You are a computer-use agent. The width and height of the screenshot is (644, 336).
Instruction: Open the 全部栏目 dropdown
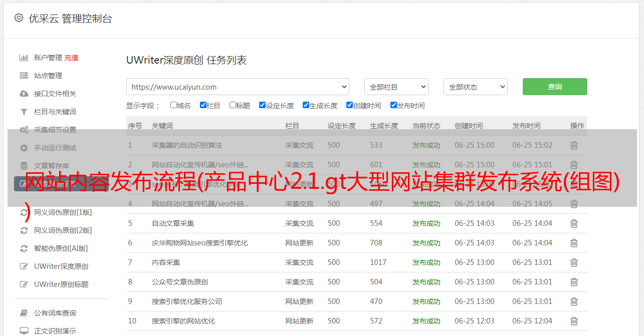point(396,87)
